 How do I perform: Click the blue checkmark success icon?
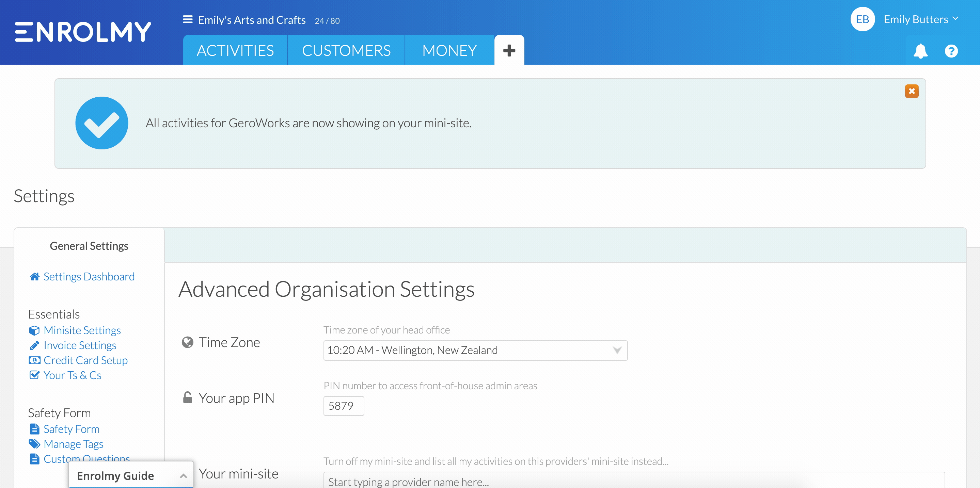pos(101,123)
